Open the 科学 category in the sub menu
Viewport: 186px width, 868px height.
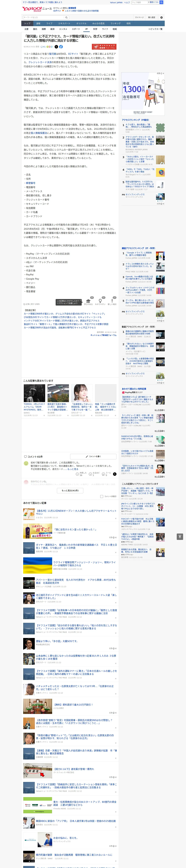[x=95, y=29]
